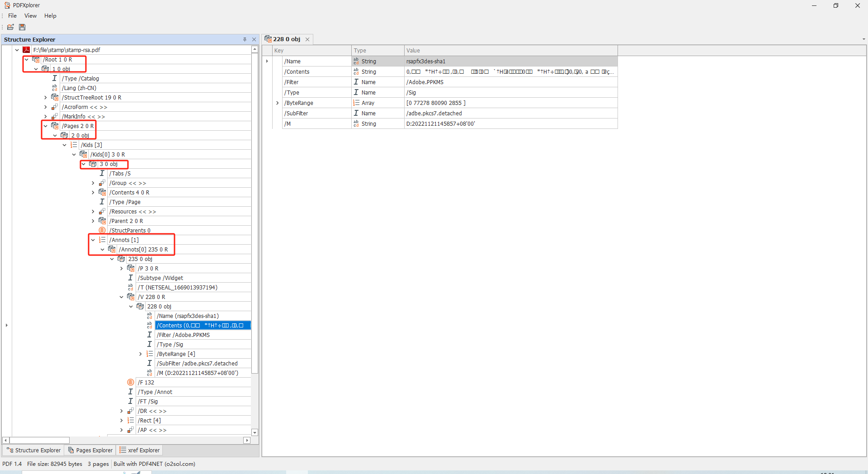The width and height of the screenshot is (868, 474).
Task: Click the name type icon of /Type /Catalog
Action: pos(55,78)
